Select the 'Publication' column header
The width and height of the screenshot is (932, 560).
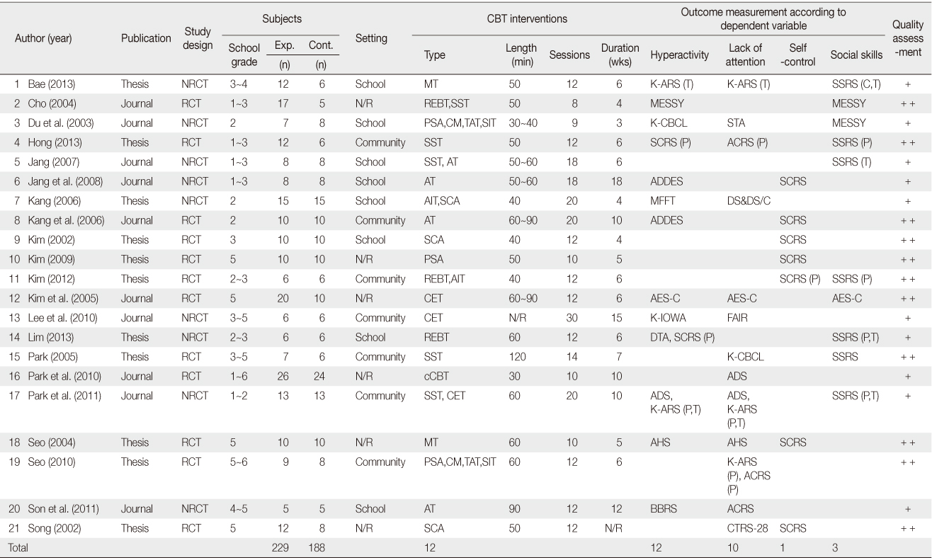coord(146,38)
